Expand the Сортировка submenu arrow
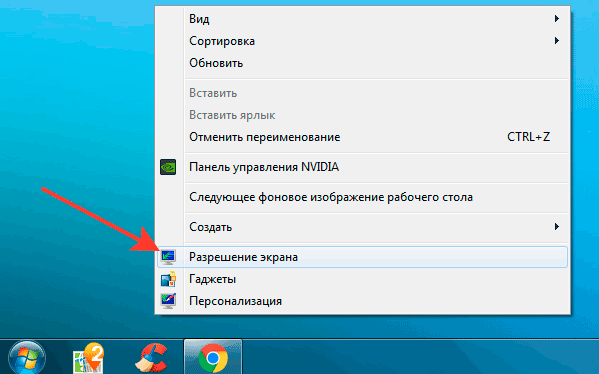This screenshot has height=374, width=599. tap(557, 40)
